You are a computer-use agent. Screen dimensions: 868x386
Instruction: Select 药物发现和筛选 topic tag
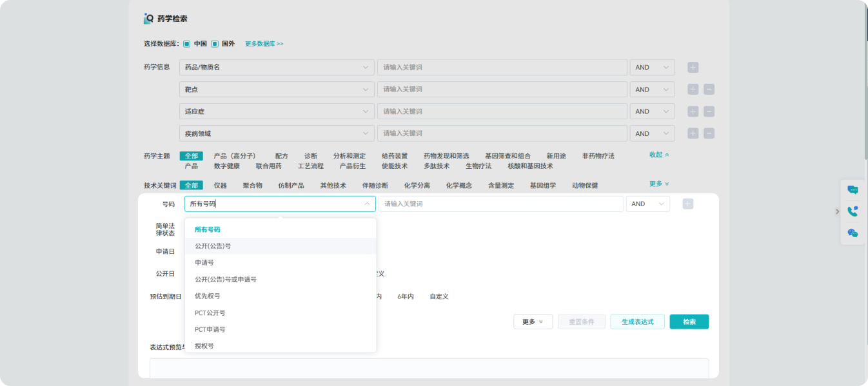tap(446, 156)
